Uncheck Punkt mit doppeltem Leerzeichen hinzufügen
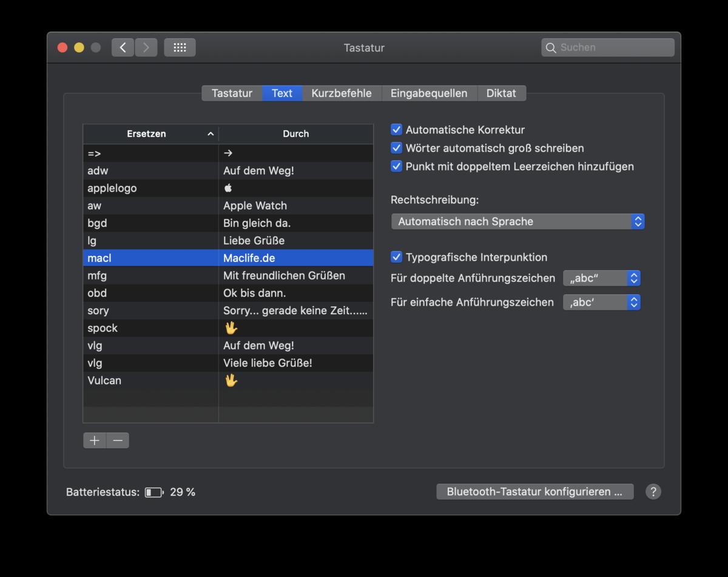 396,166
